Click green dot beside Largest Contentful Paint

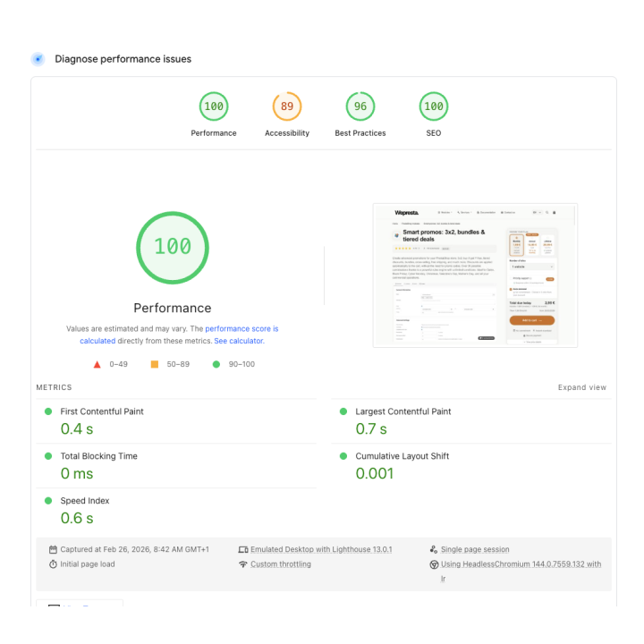(x=343, y=411)
